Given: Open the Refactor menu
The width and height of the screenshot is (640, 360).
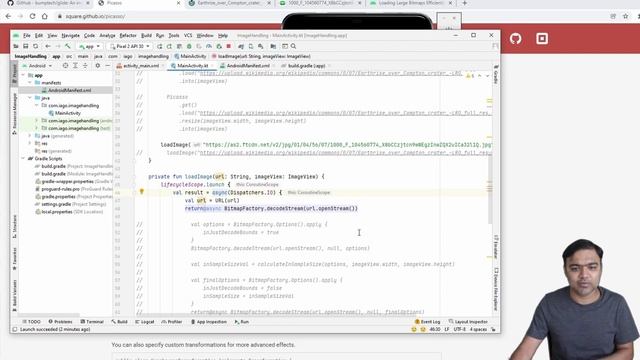Looking at the screenshot, I should click(x=128, y=36).
